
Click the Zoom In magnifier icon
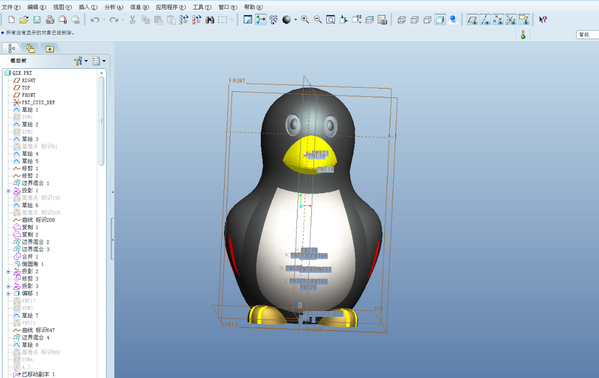(x=305, y=19)
